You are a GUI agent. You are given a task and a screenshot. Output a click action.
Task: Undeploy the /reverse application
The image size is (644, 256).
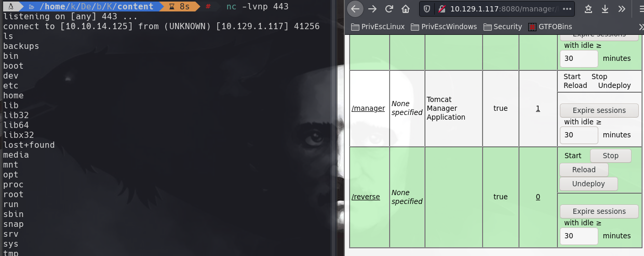click(588, 184)
